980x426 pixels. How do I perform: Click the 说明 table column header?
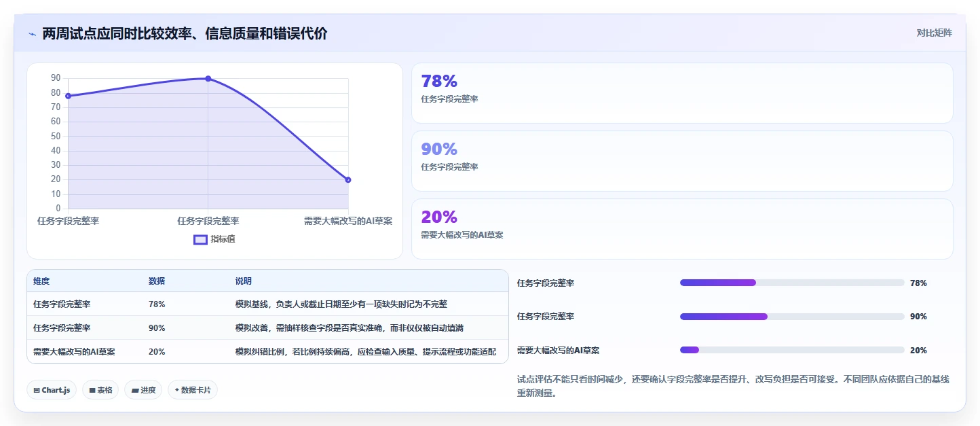(x=244, y=281)
